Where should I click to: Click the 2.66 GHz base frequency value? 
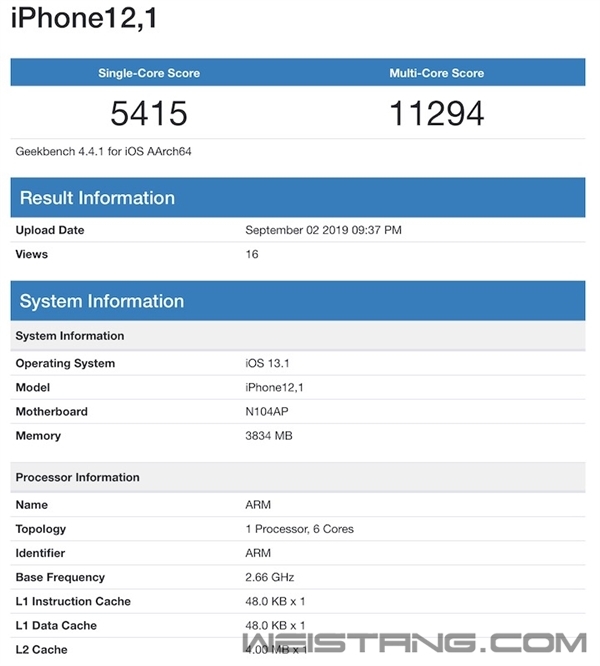270,577
